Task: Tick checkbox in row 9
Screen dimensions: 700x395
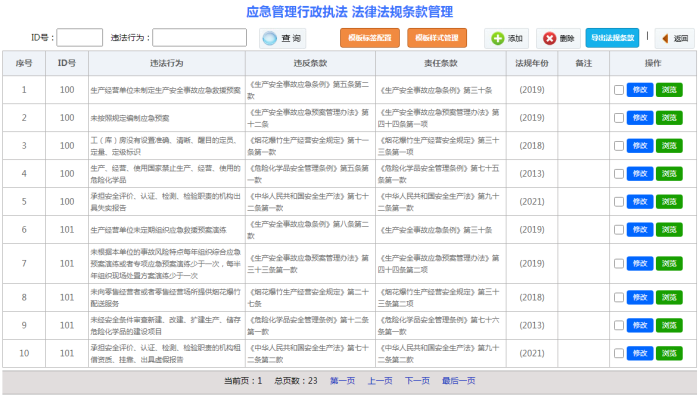Action: [619, 325]
